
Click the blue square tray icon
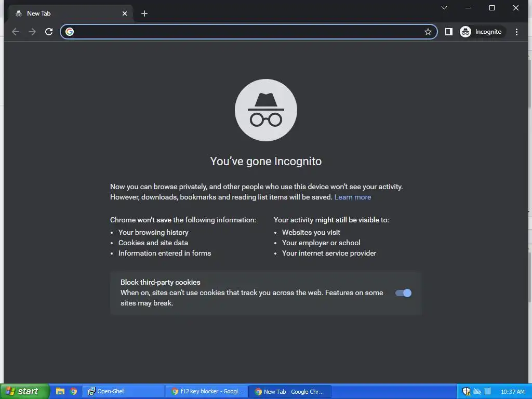point(487,391)
